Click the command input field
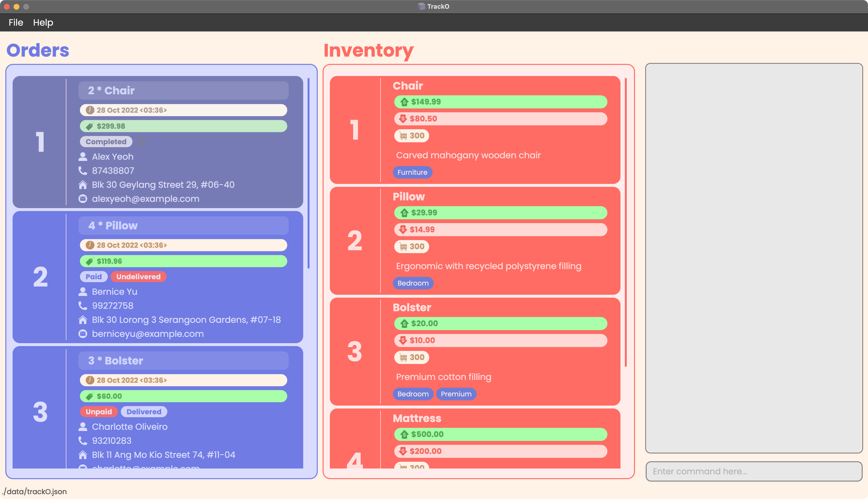Viewport: 868px width, 499px height. pyautogui.click(x=753, y=471)
